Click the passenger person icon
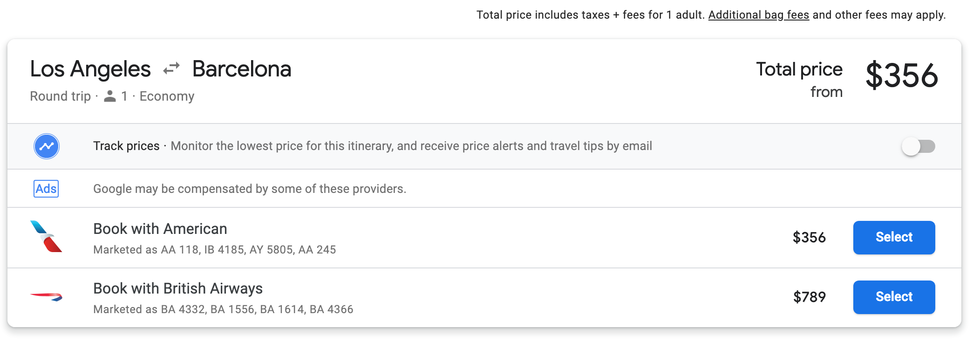This screenshot has height=356, width=980. (x=110, y=96)
